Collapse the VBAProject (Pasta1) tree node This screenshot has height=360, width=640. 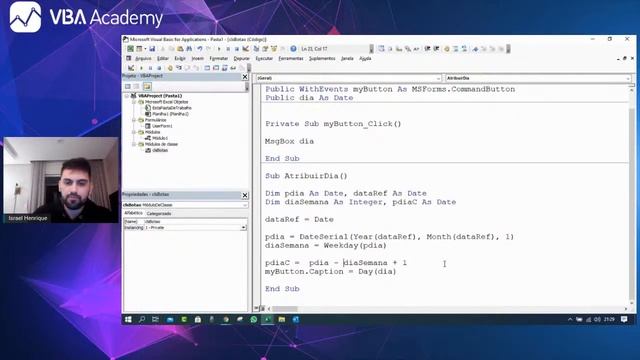pyautogui.click(x=127, y=96)
